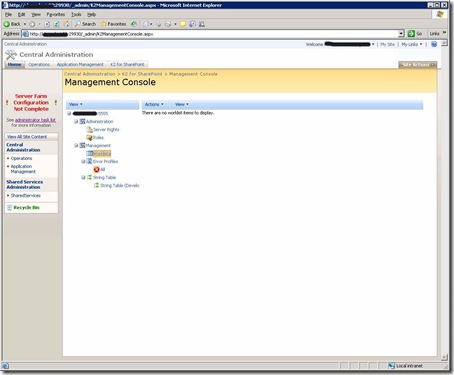This screenshot has height=375, width=454.
Task: Open the Operations link in the sidebar
Action: pos(21,158)
